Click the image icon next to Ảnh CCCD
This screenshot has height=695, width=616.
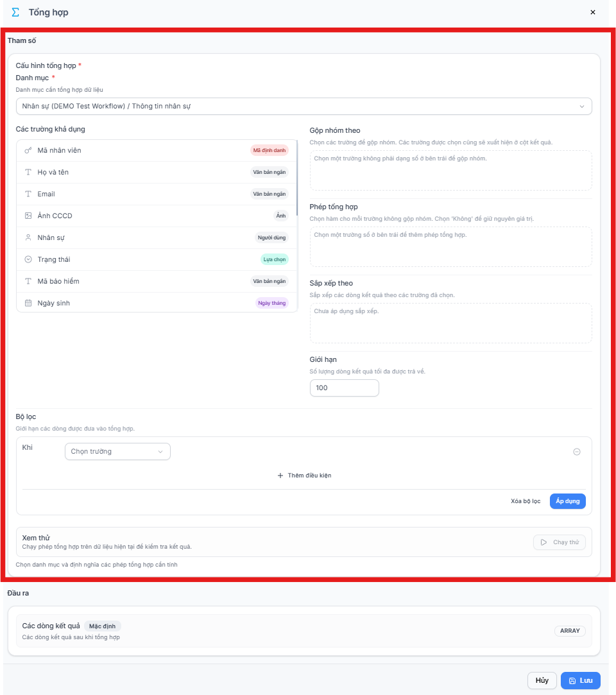(x=28, y=216)
